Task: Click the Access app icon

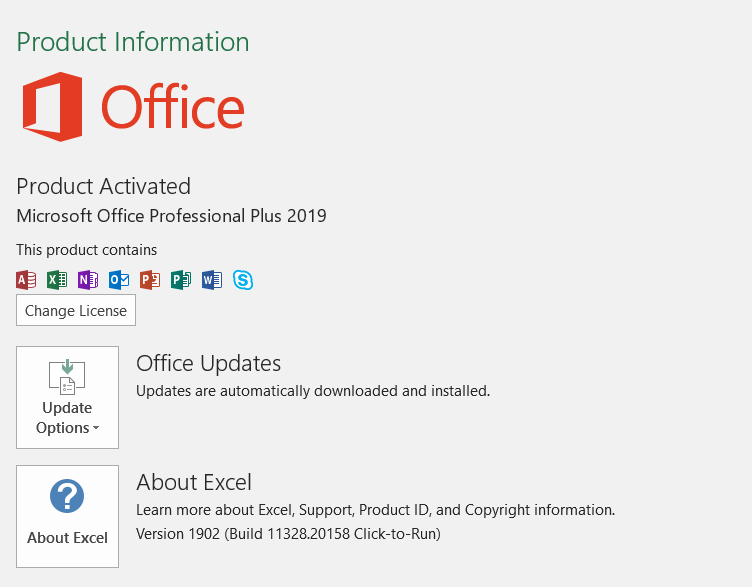Action: [x=26, y=280]
